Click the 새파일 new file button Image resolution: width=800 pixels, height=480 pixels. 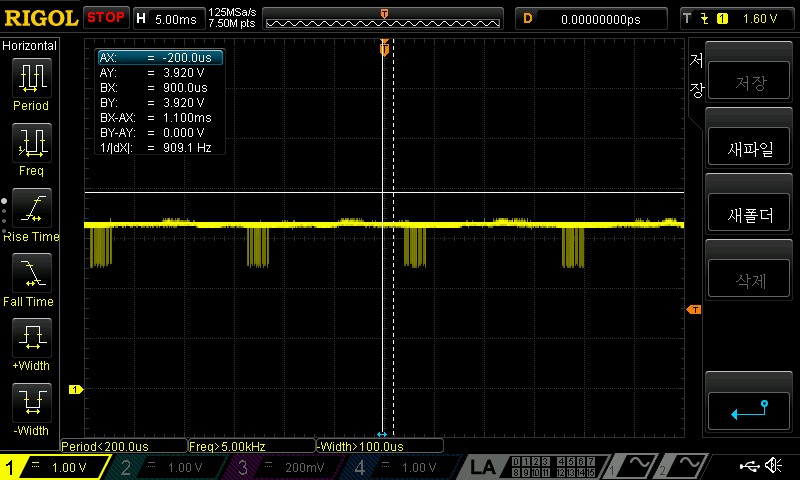coord(749,148)
